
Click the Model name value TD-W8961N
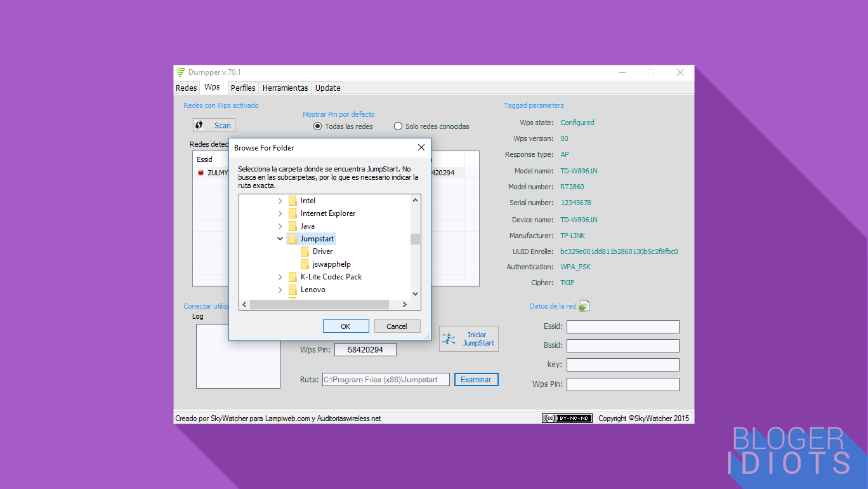(579, 171)
